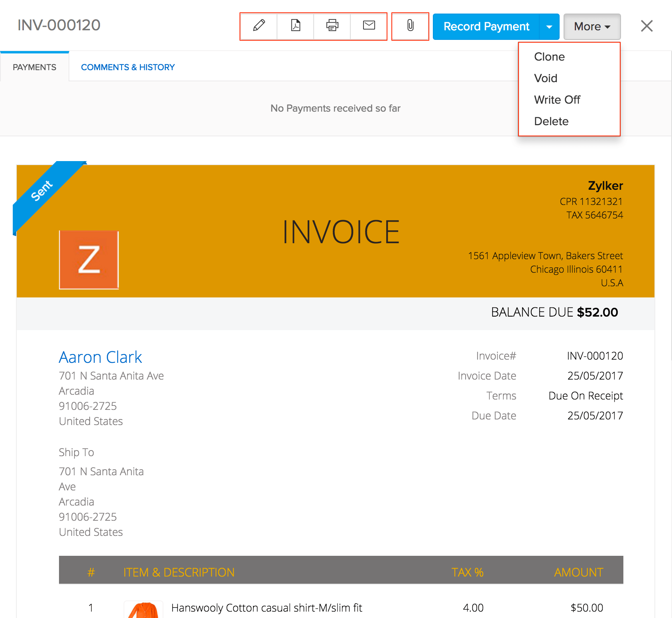Delete invoice INV-000120
The image size is (672, 618).
point(551,121)
